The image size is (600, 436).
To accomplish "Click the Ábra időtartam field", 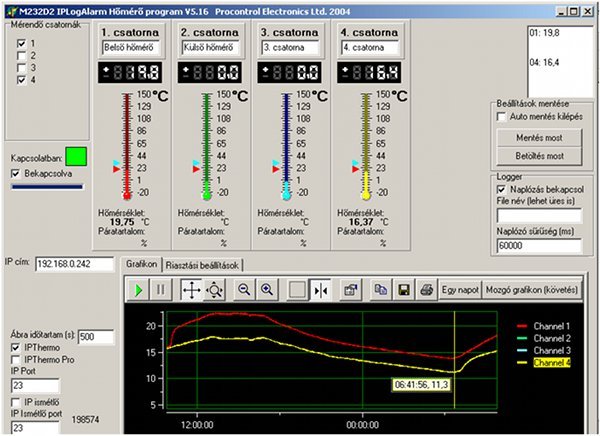I will coord(96,337).
